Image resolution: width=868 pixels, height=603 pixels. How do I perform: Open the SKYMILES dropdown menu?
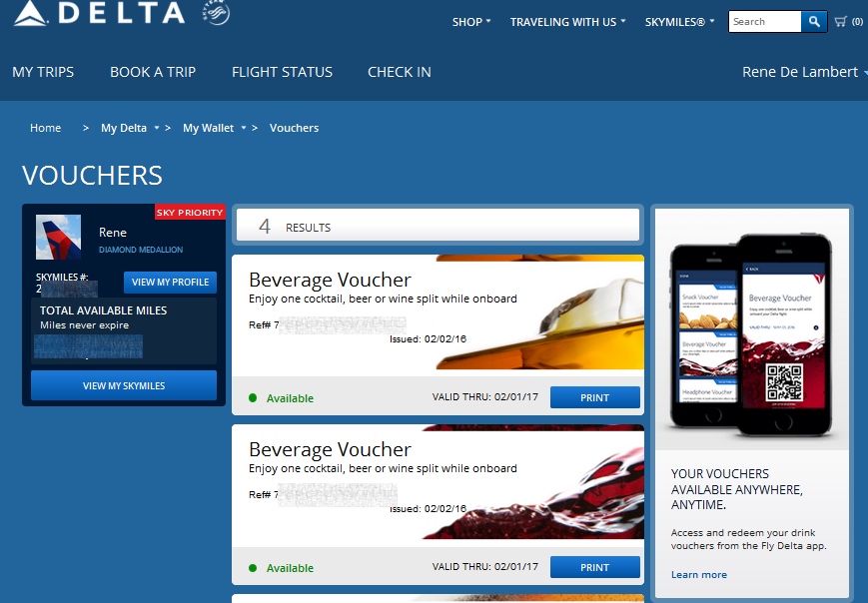(x=679, y=22)
